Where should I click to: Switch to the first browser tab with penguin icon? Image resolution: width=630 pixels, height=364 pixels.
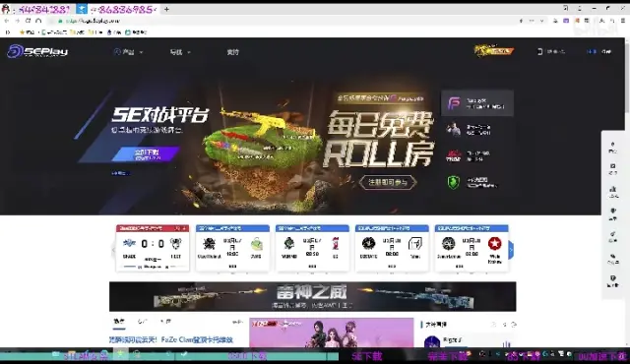coord(38,9)
